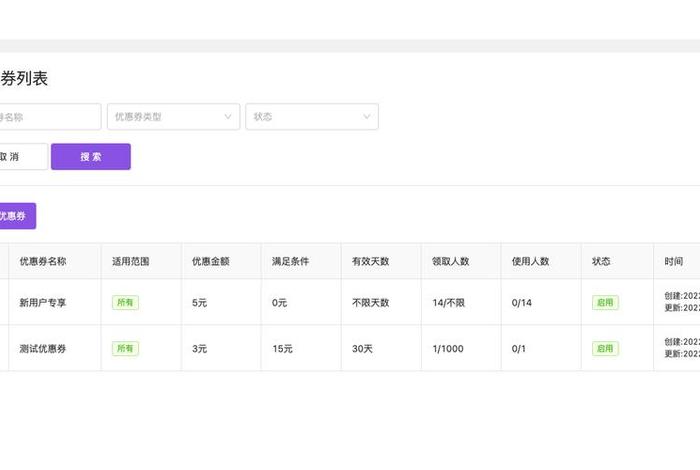Click the 所有 scope tag for 新用户专享
700x470 pixels.
coord(125,303)
